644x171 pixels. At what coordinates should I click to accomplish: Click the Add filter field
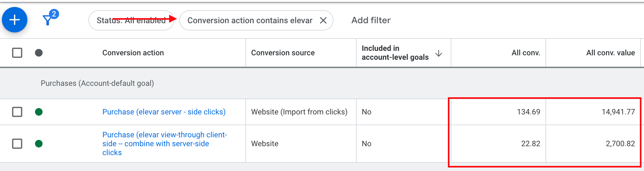tap(371, 20)
